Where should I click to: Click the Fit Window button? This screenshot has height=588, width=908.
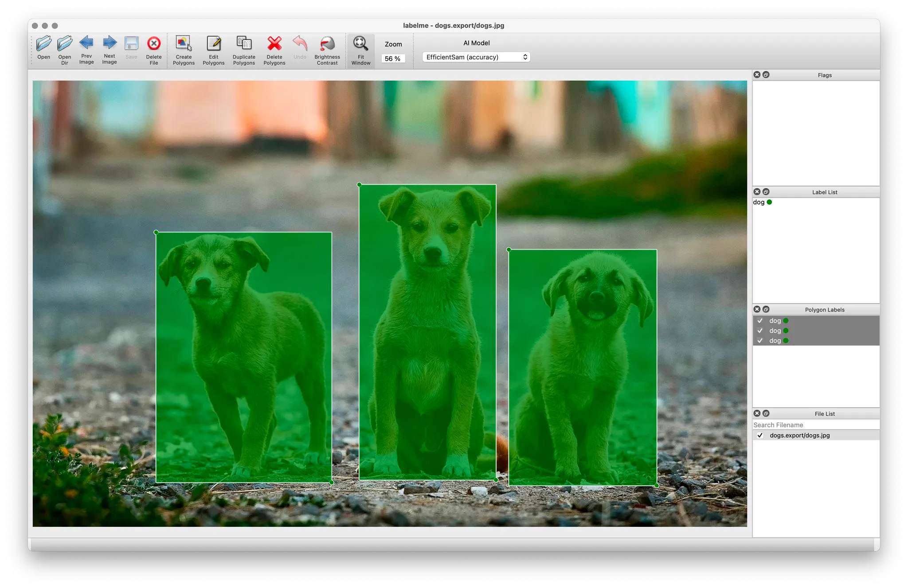(x=361, y=51)
